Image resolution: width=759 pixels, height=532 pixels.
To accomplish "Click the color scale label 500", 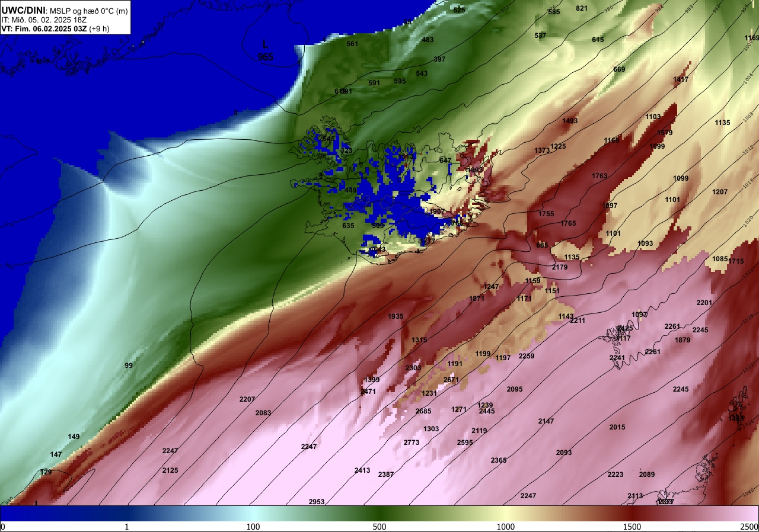I will [x=379, y=527].
